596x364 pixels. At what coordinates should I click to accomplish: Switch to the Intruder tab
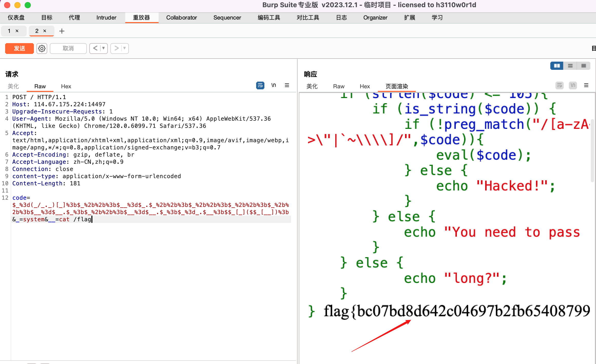tap(106, 17)
